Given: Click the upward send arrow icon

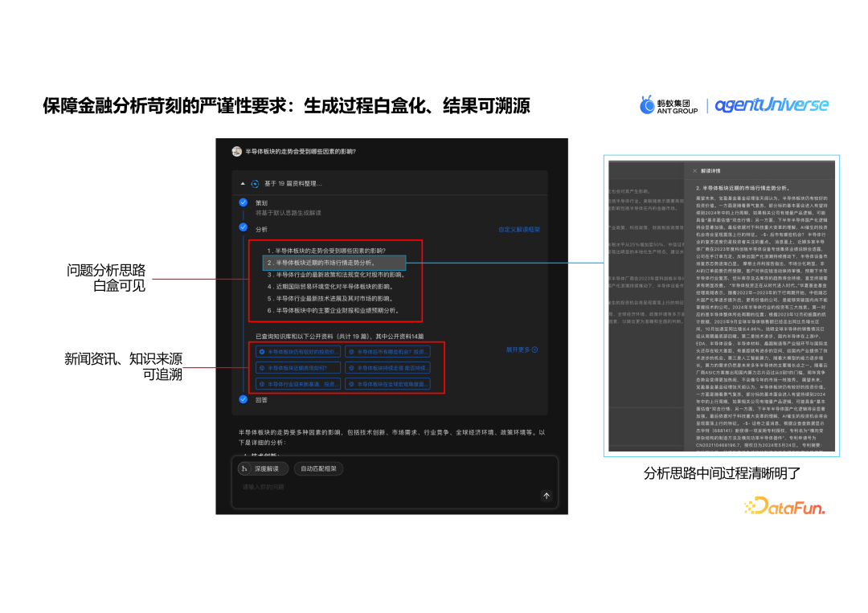Looking at the screenshot, I should (547, 496).
